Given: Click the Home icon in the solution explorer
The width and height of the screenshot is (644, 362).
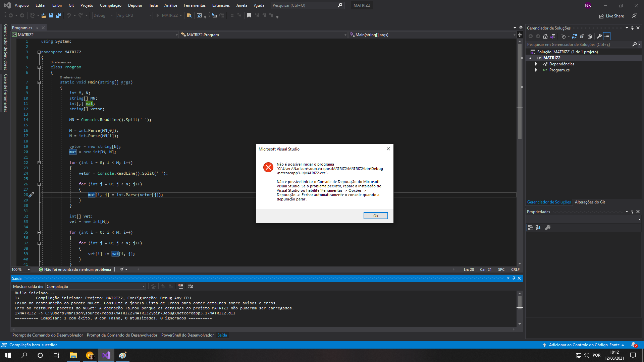Looking at the screenshot, I should pos(545,36).
